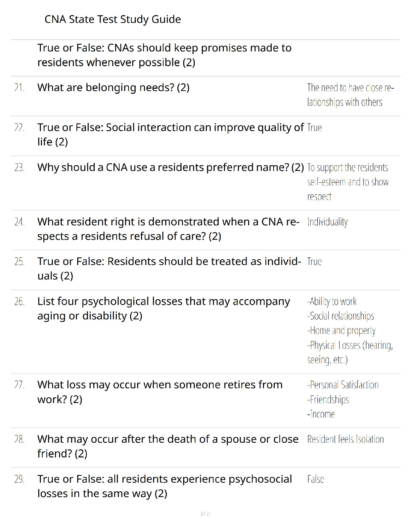The width and height of the screenshot is (411, 532).
Task: Click the Ability to work answer line
Action: tap(332, 302)
